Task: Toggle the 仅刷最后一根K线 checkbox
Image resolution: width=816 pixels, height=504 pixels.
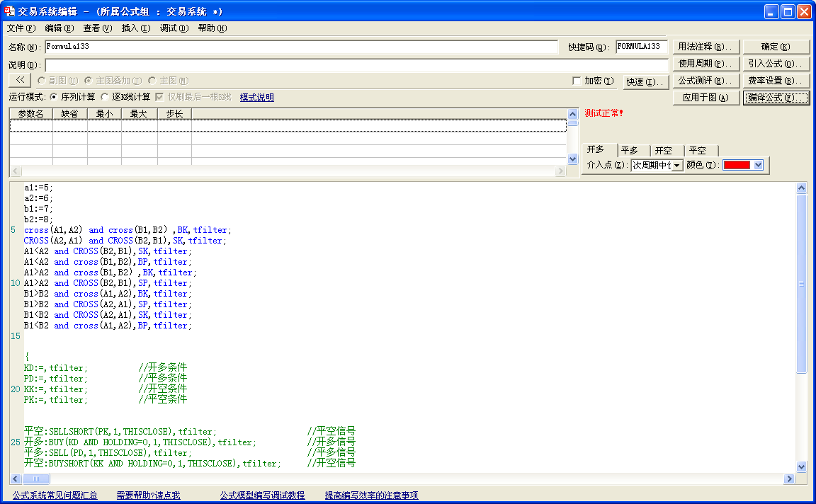Action: point(159,97)
